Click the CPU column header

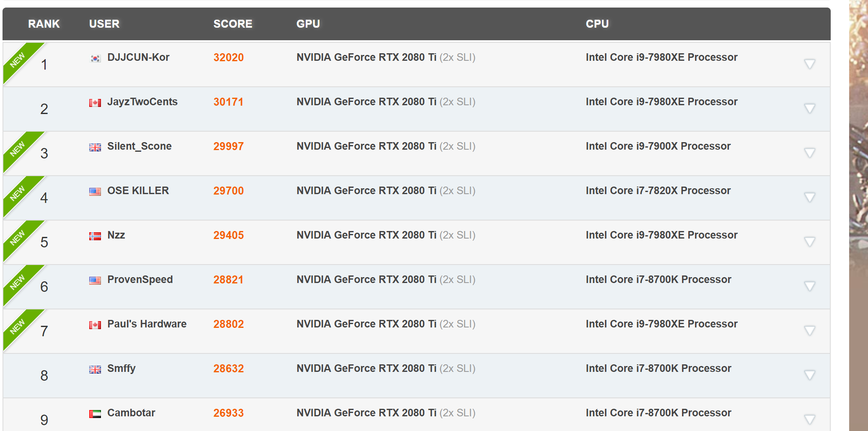point(597,24)
